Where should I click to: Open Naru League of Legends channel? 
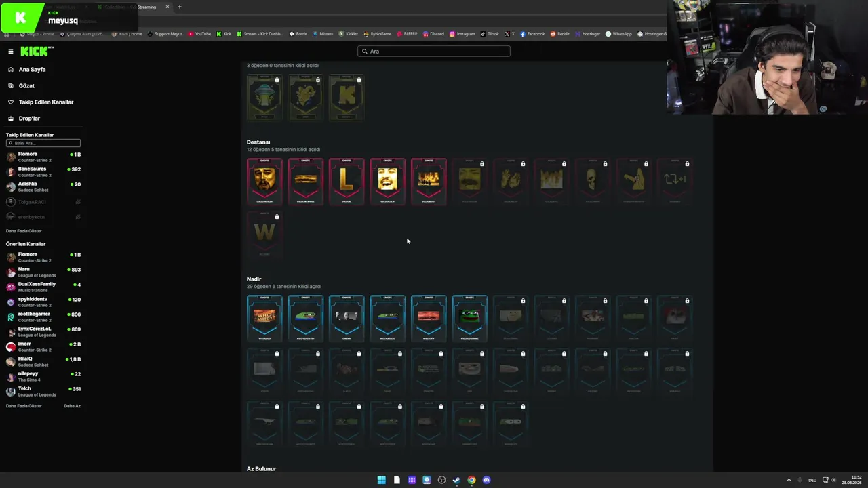pyautogui.click(x=43, y=272)
